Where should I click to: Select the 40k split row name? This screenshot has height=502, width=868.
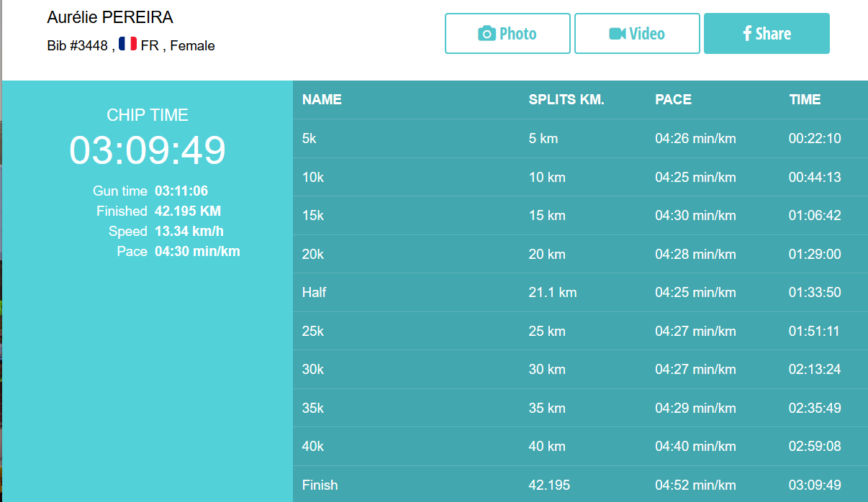click(x=313, y=447)
